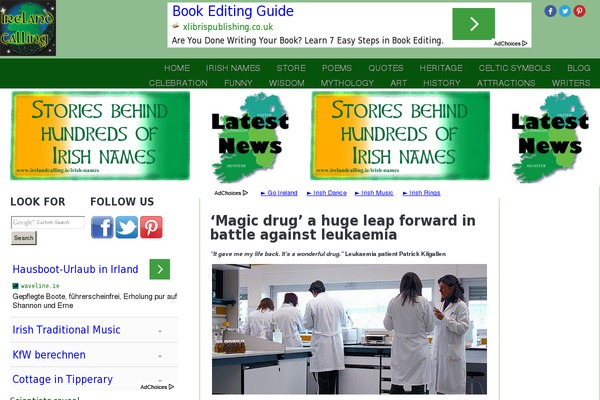600x400 pixels.
Task: Click the second Stories Behind Irish Names banner
Action: 400,136
